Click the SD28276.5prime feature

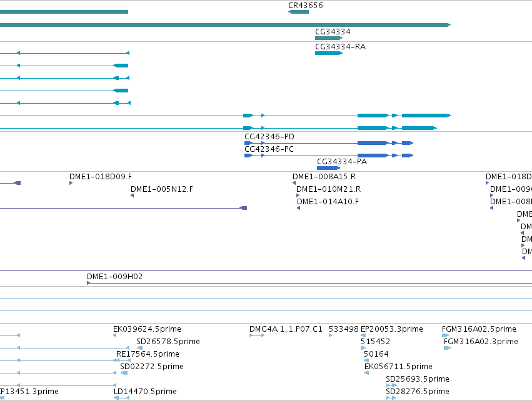[x=391, y=398]
